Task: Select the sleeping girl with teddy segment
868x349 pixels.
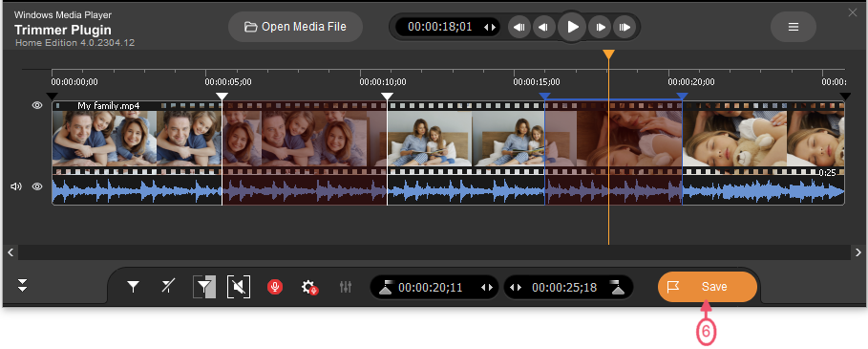Action: 763,138
